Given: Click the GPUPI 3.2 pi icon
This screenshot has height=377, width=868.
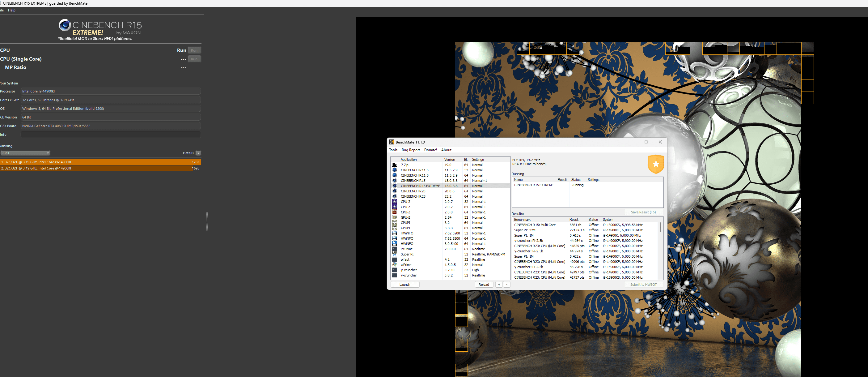Looking at the screenshot, I should [x=395, y=223].
